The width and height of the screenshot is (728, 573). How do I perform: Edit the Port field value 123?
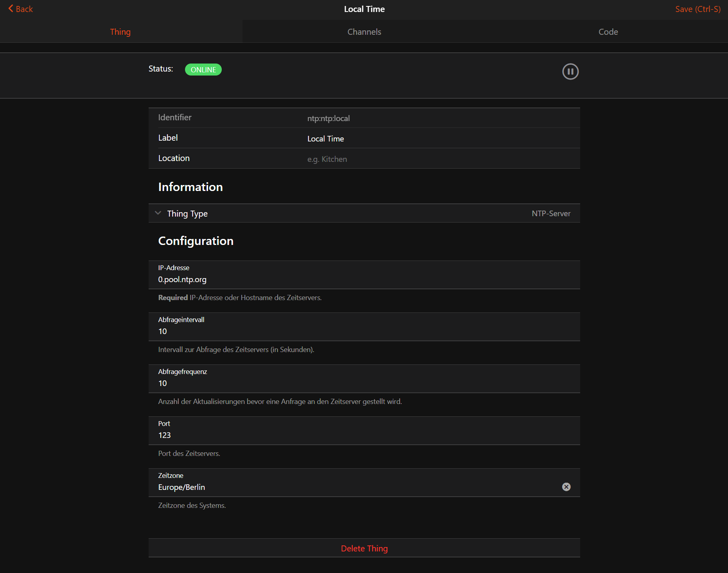[360, 435]
